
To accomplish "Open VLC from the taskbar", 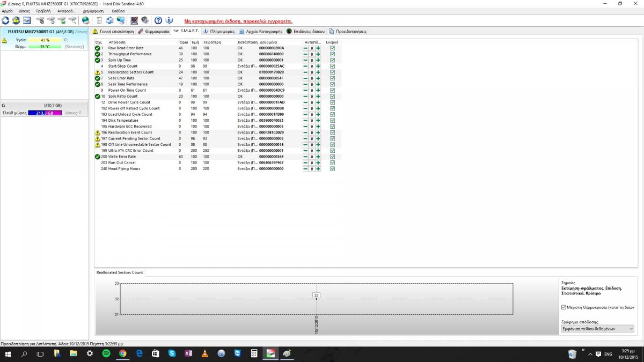I will coord(204,354).
